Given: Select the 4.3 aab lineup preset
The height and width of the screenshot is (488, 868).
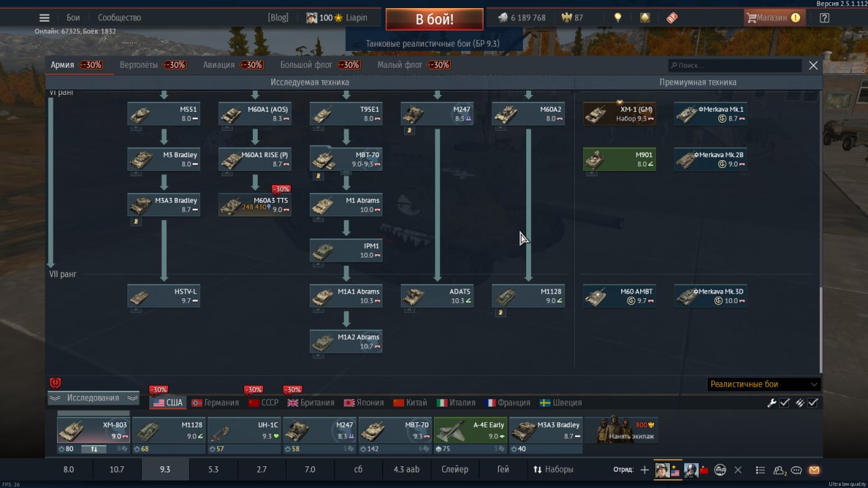Looking at the screenshot, I should [406, 469].
